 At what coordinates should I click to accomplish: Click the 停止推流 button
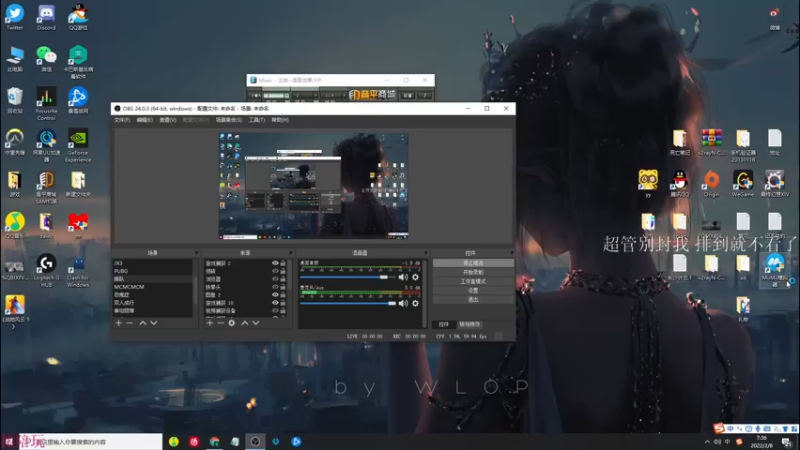tap(473, 263)
